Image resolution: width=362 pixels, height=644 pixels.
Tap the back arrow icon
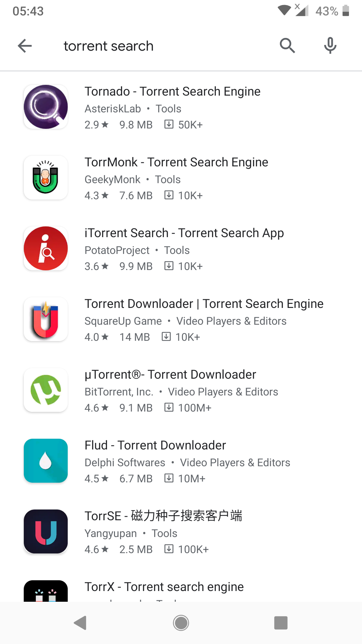(25, 46)
